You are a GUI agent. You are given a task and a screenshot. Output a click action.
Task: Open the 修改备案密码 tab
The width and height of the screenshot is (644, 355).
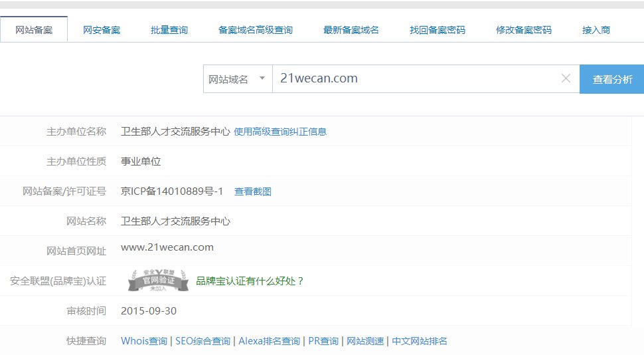click(x=523, y=30)
